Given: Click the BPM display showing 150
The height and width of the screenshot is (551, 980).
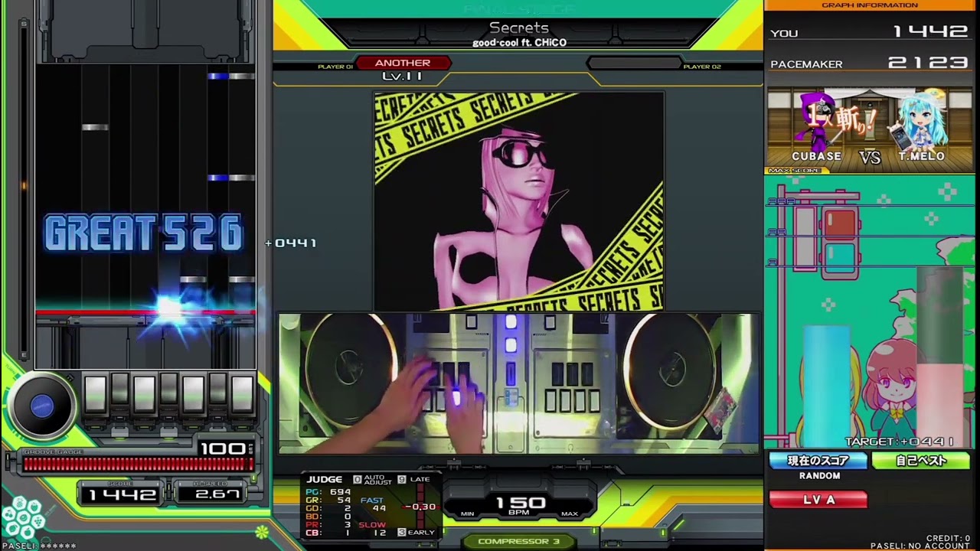Looking at the screenshot, I should pyautogui.click(x=519, y=503).
